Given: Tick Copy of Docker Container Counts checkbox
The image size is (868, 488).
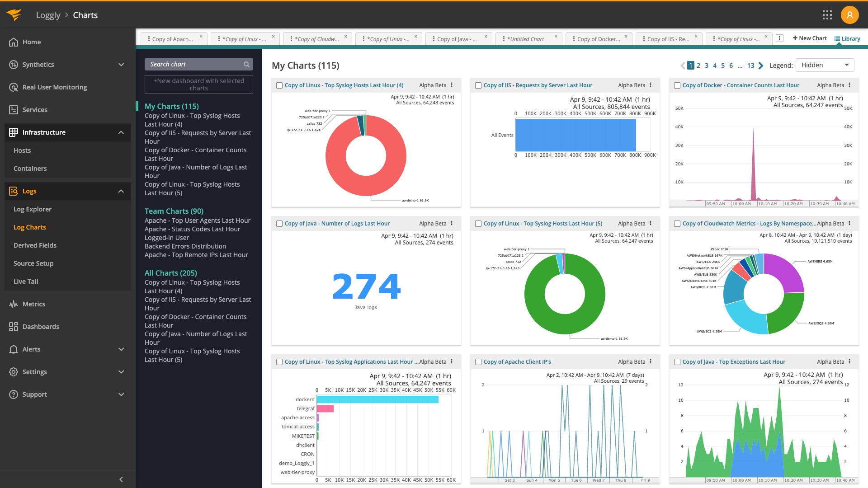Looking at the screenshot, I should pyautogui.click(x=677, y=85).
